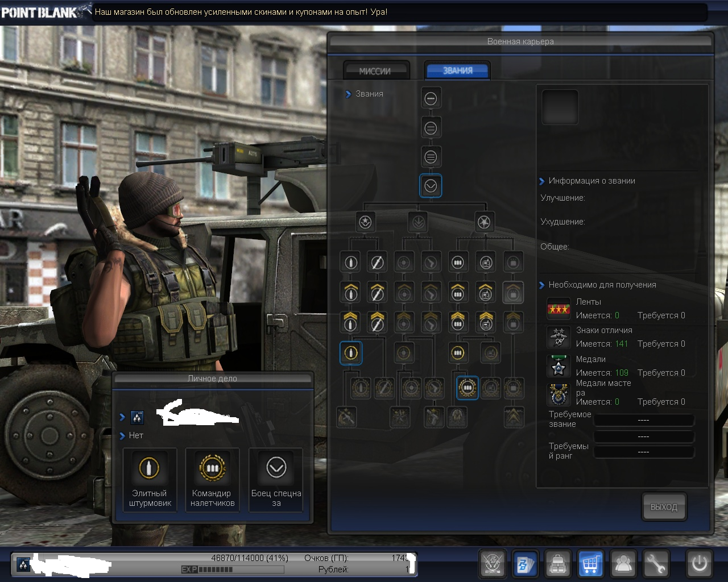Click the Очков (ГП): label

[x=326, y=558]
